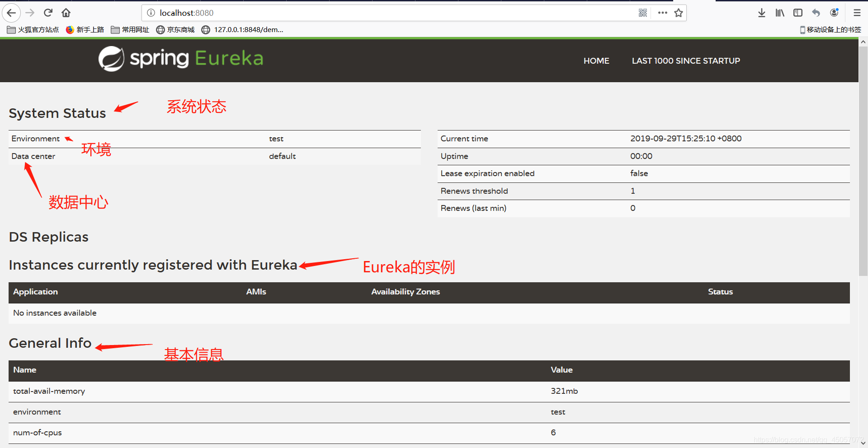Open LAST 1000 SINCE STARTUP page
This screenshot has height=448, width=868.
coord(686,61)
